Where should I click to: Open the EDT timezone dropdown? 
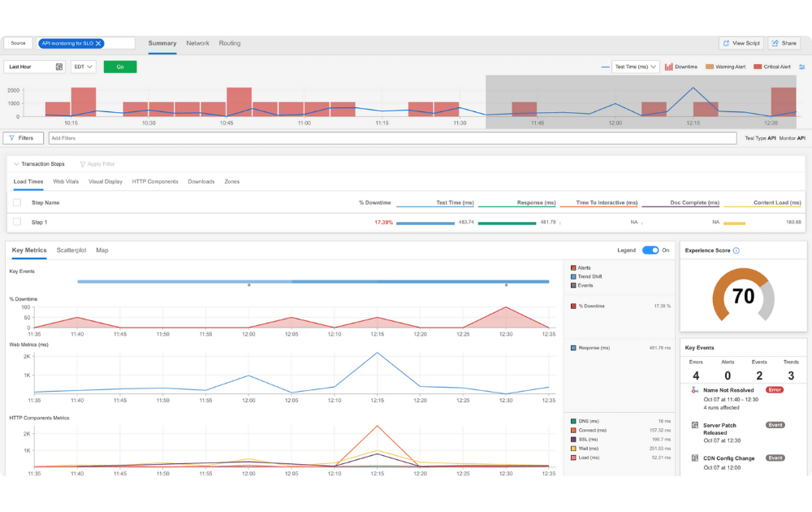click(84, 67)
